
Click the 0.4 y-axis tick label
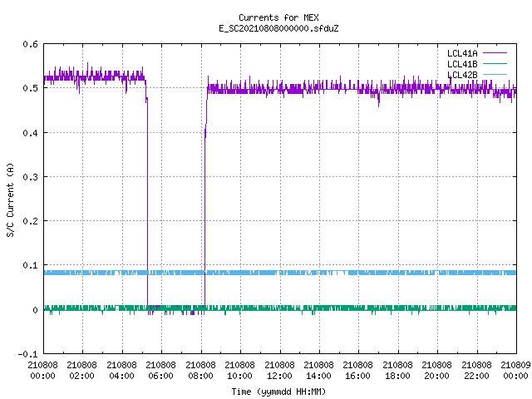tap(30, 133)
